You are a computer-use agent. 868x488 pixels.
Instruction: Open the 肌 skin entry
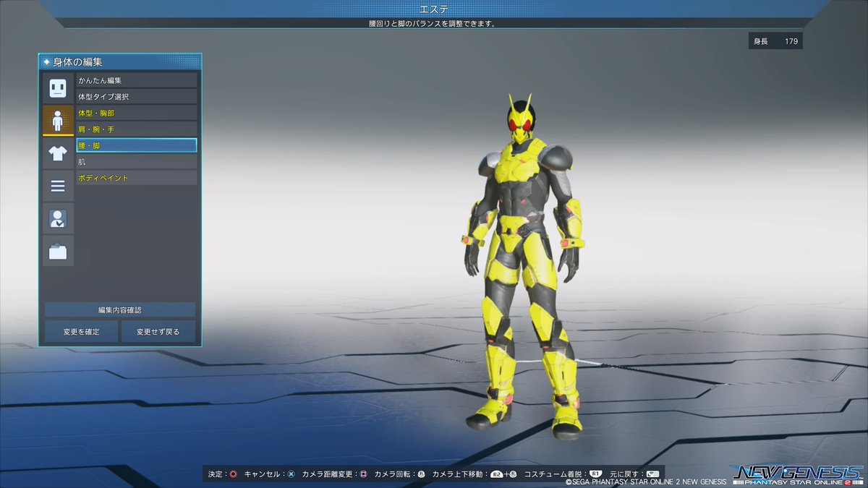click(x=137, y=161)
